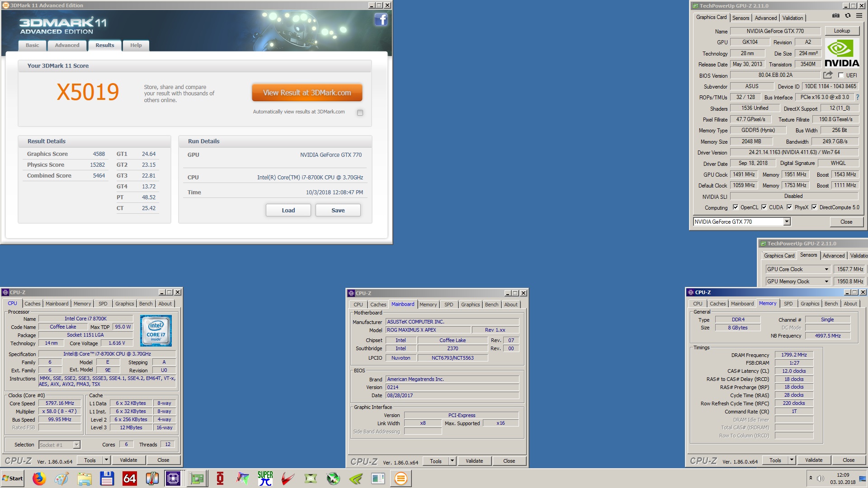Image resolution: width=868 pixels, height=488 pixels.
Task: Toggle the DirectCompute 5.0 checkbox
Action: point(814,207)
